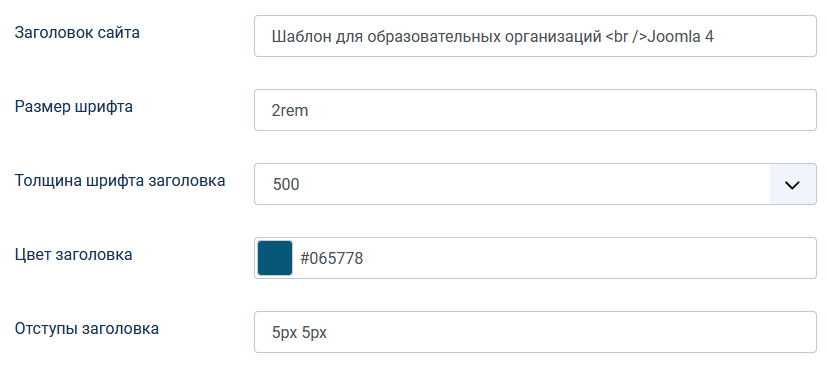This screenshot has width=828, height=376.
Task: Click the Толщина шрифта заголовка label
Action: [x=120, y=181]
